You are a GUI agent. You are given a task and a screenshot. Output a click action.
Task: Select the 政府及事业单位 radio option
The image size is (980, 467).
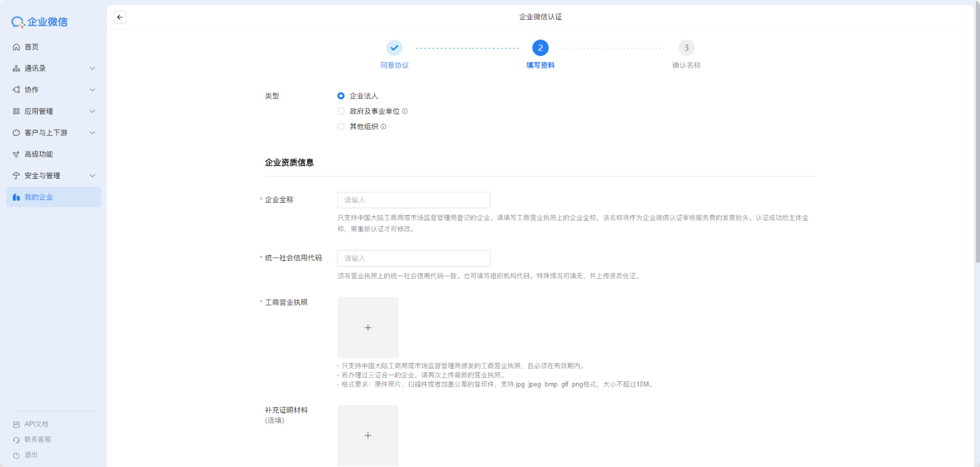pos(341,111)
